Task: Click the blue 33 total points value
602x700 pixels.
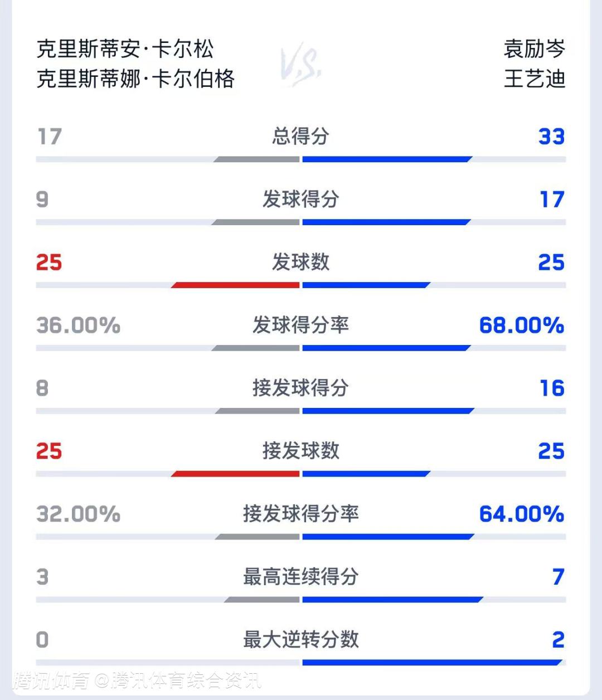Action: point(551,137)
